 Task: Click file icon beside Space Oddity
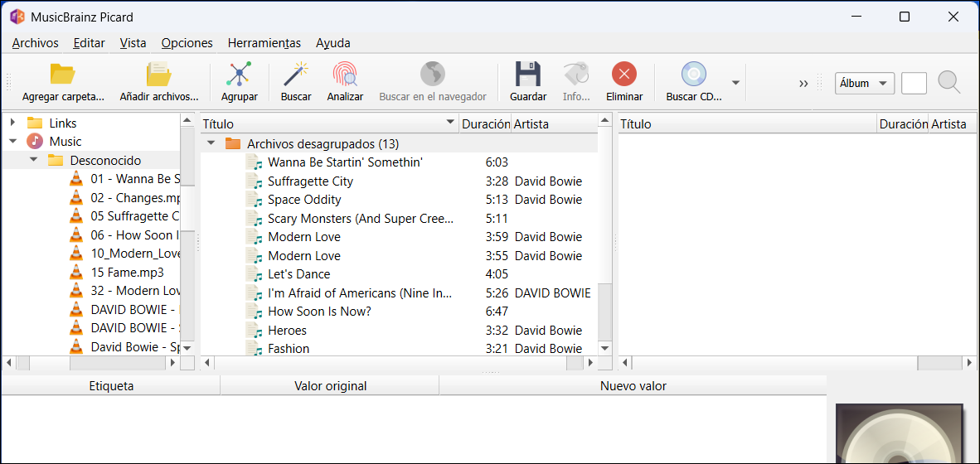(255, 200)
